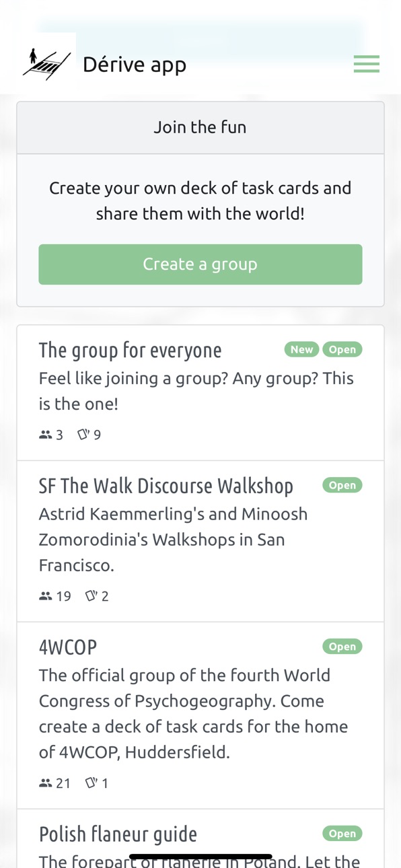Tap Open badge on SF Walkshop group
Viewport: 401px width, 868px height.
342,485
